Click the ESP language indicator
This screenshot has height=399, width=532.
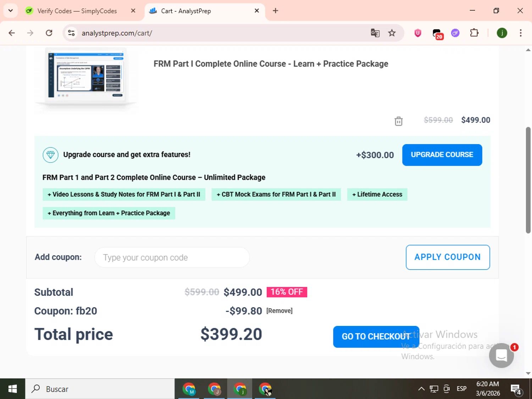click(461, 389)
